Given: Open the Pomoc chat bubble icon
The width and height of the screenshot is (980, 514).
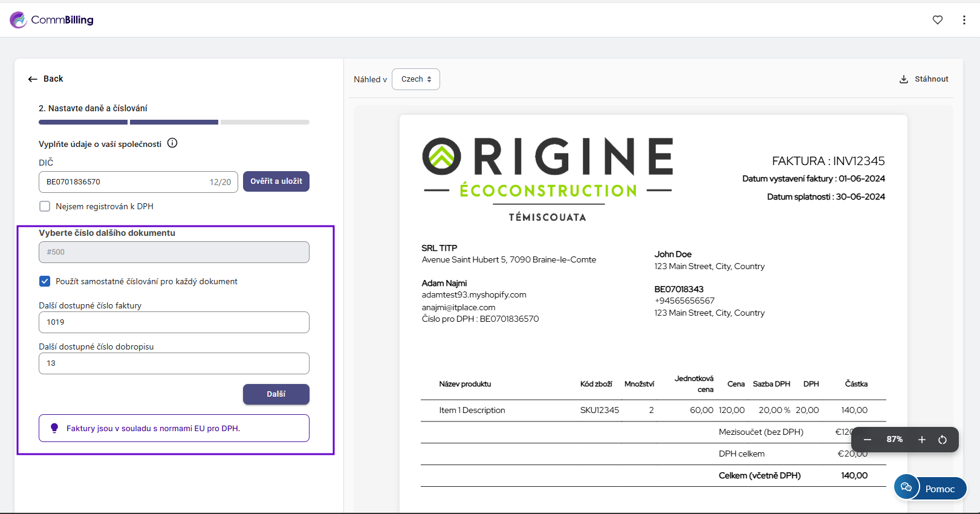Looking at the screenshot, I should click(x=906, y=487).
